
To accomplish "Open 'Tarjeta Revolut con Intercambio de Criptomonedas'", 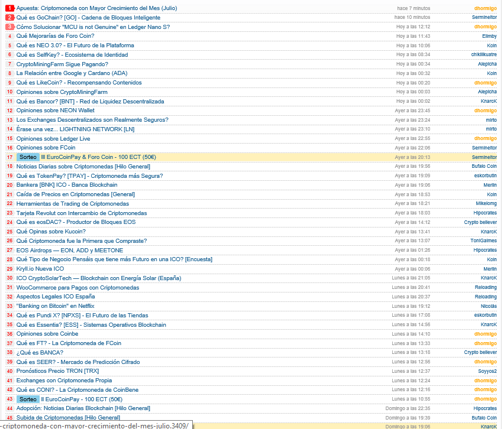I will coord(82,213).
